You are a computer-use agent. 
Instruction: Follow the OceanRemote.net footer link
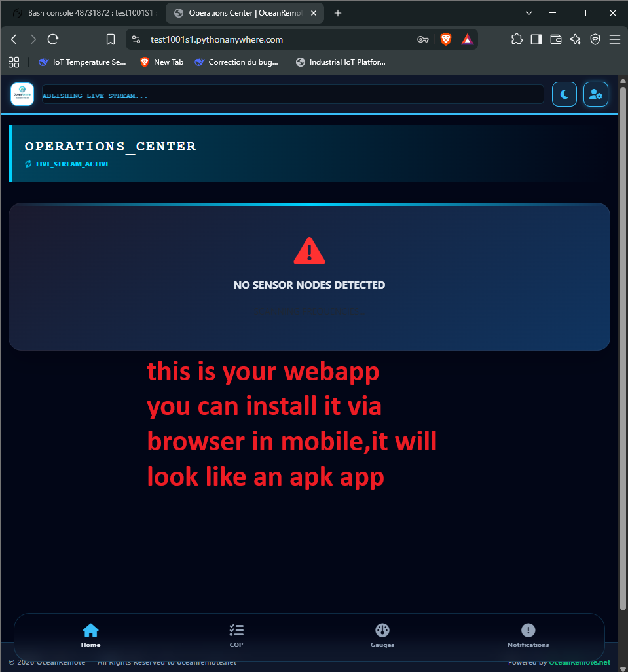[579, 663]
